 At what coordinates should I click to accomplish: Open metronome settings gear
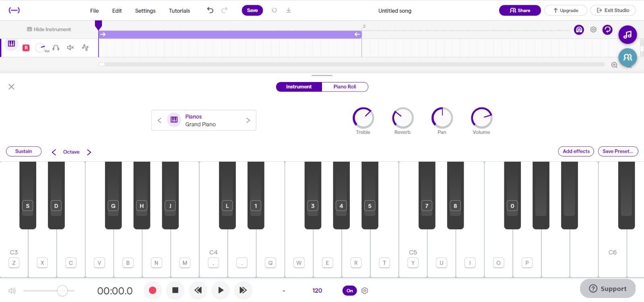(365, 290)
